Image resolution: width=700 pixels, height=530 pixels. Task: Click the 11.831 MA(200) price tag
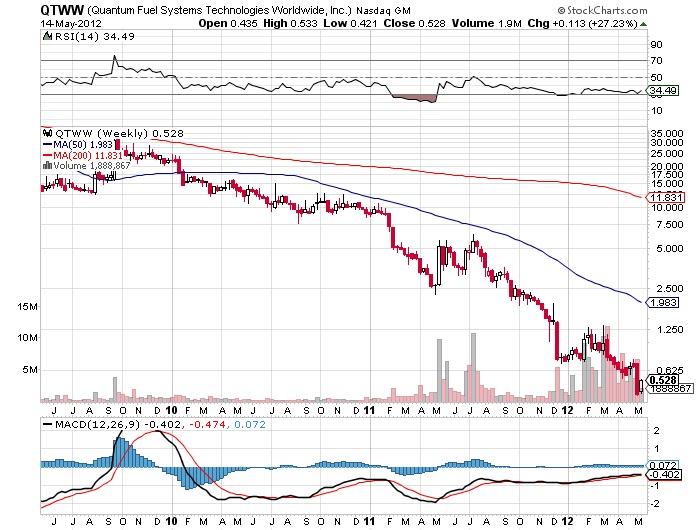(x=666, y=197)
